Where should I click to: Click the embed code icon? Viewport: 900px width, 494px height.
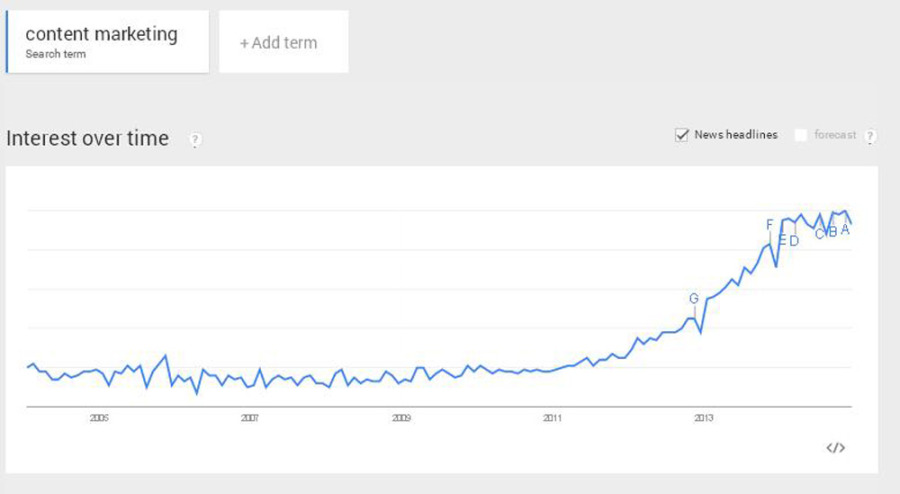(836, 447)
